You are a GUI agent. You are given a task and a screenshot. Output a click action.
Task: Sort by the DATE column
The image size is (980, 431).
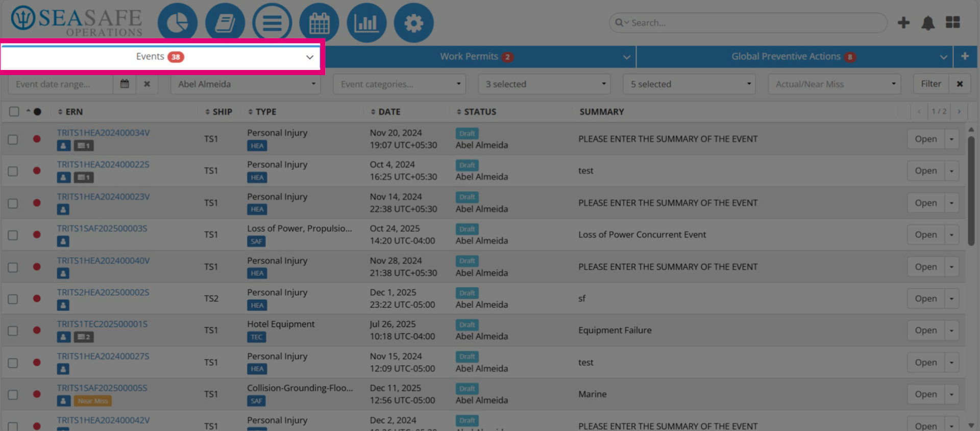[x=385, y=111]
